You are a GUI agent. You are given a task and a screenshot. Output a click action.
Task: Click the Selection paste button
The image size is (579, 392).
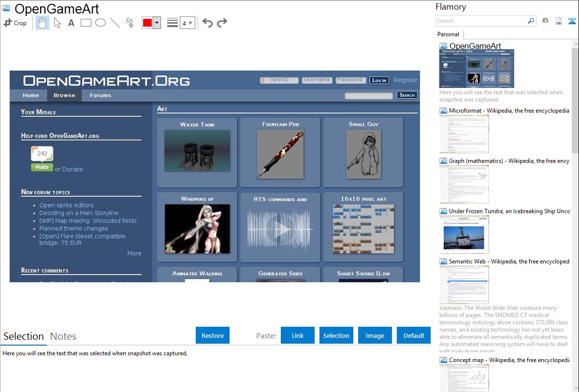coord(336,335)
